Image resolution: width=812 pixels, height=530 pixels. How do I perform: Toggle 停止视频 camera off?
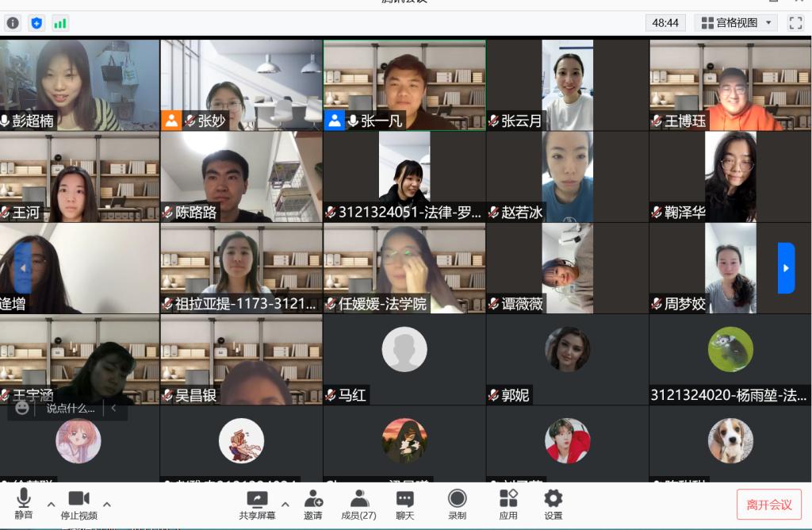click(x=79, y=504)
